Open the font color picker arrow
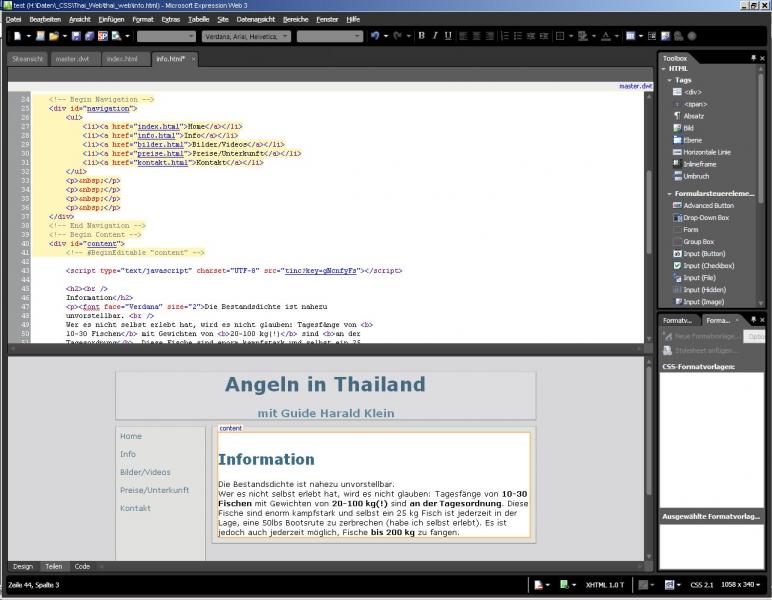The height and width of the screenshot is (600, 772). [x=617, y=36]
